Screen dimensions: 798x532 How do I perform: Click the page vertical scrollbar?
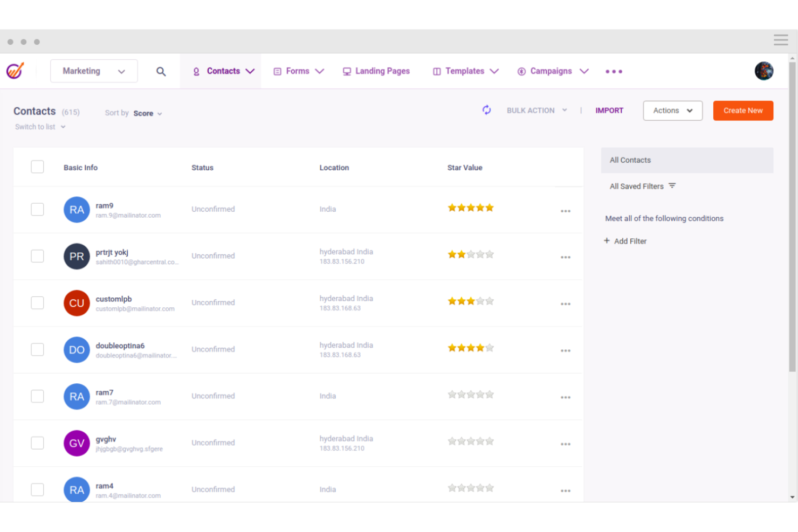[x=792, y=217]
